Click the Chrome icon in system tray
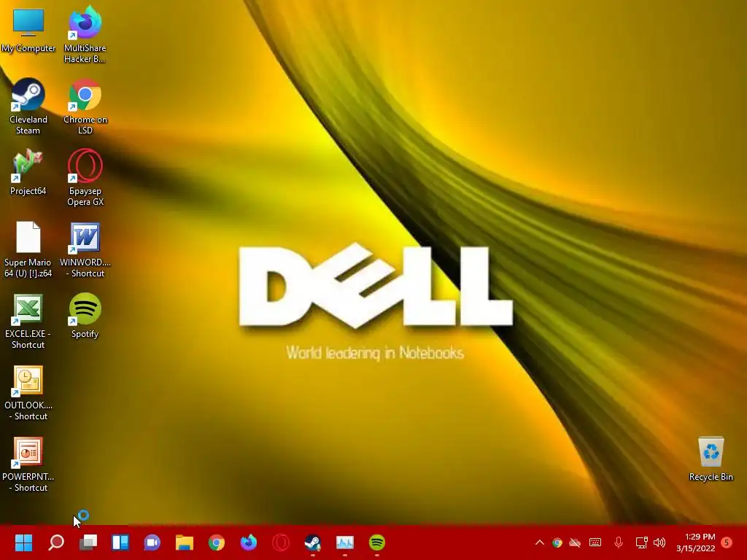 coord(557,542)
